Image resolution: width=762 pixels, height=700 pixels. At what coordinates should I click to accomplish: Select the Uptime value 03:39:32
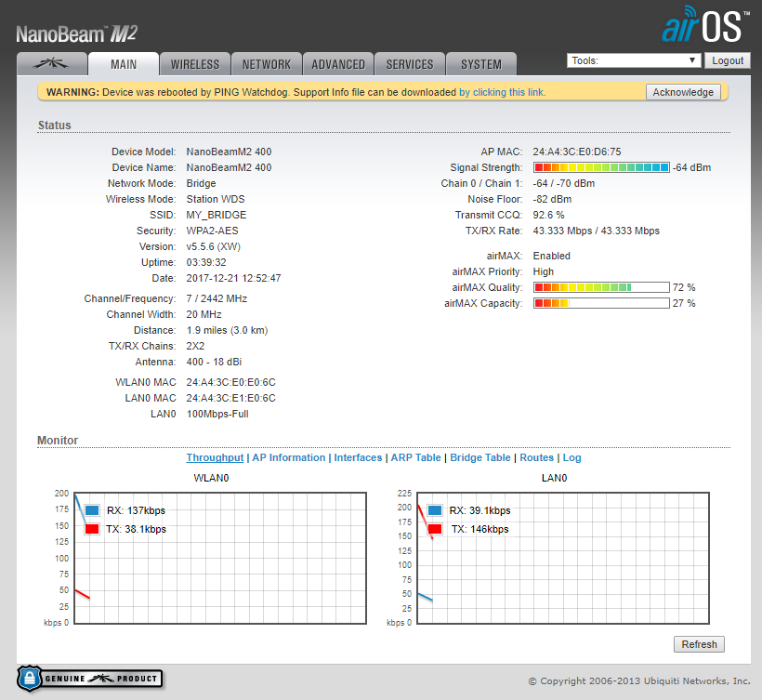(x=206, y=262)
